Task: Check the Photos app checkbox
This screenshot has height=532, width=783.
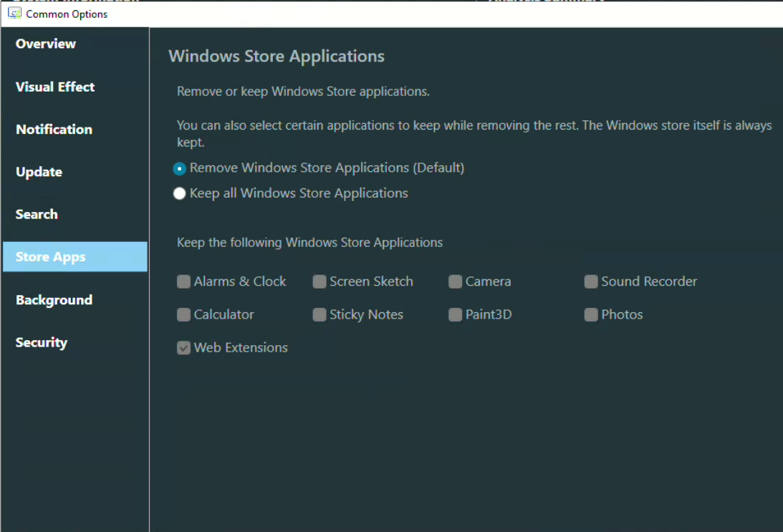Action: (591, 315)
